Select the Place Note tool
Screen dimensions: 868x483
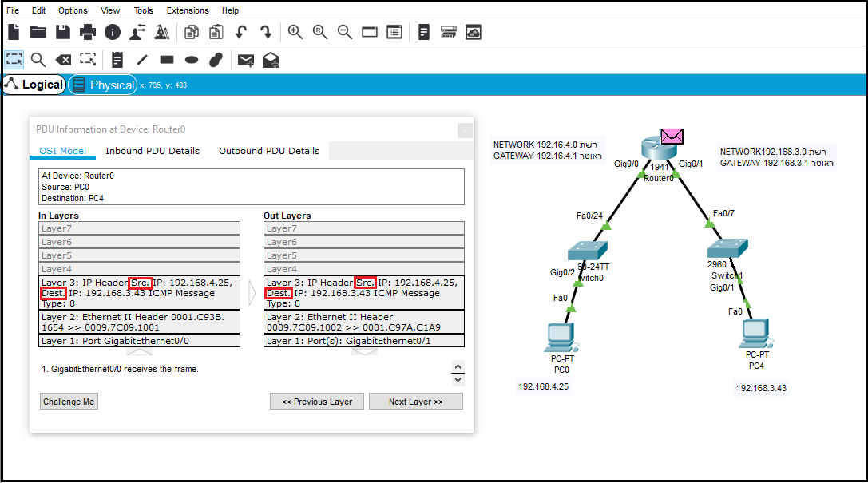coord(117,60)
